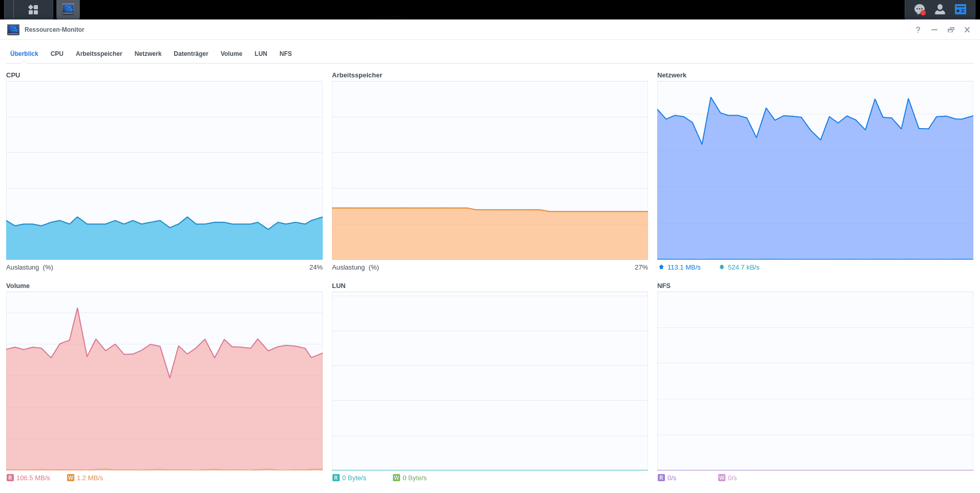Viewport: 980px width, 493px height.
Task: Click the LUN read R badge
Action: click(336, 478)
